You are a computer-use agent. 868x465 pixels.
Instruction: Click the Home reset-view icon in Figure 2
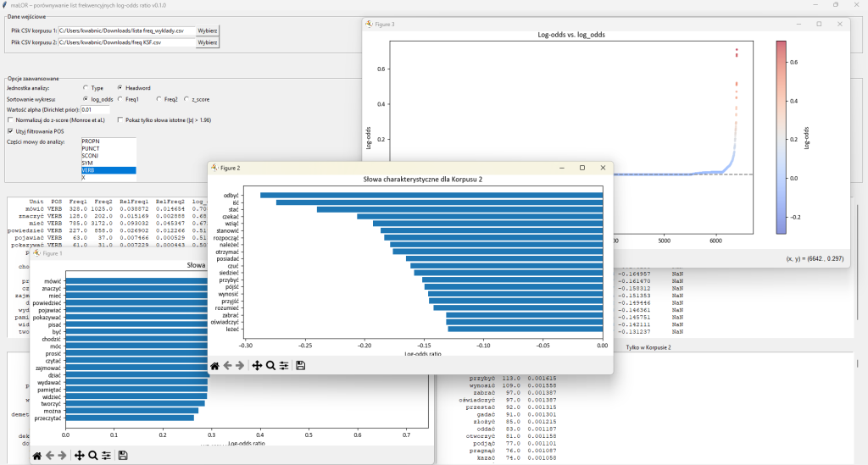(x=214, y=365)
